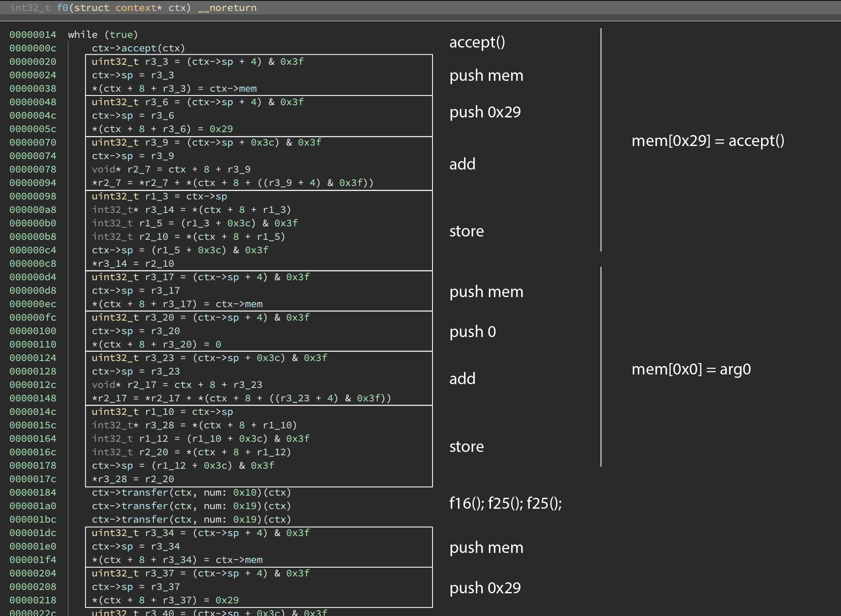Click the void* r2_17 declaration line
Image resolution: width=841 pixels, height=616 pixels.
[x=177, y=385]
